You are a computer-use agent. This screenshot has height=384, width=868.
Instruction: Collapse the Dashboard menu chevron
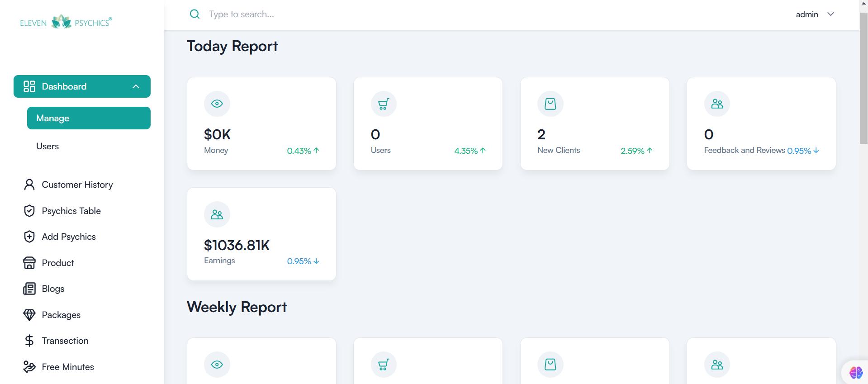click(x=136, y=86)
